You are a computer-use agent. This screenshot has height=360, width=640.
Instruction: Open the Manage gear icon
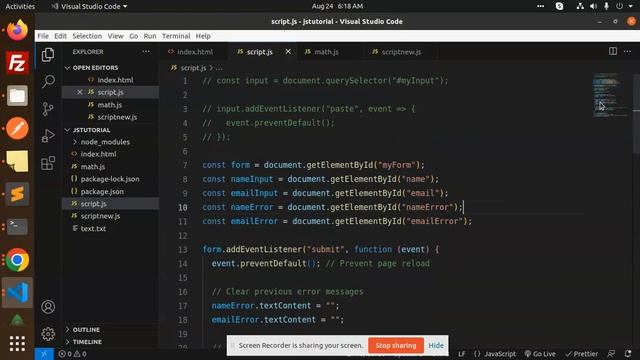point(48,334)
